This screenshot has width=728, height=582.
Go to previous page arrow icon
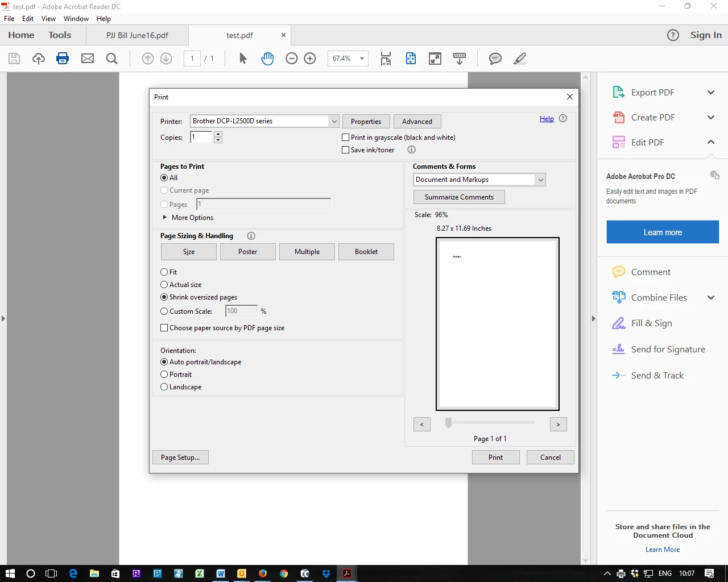pos(148,59)
